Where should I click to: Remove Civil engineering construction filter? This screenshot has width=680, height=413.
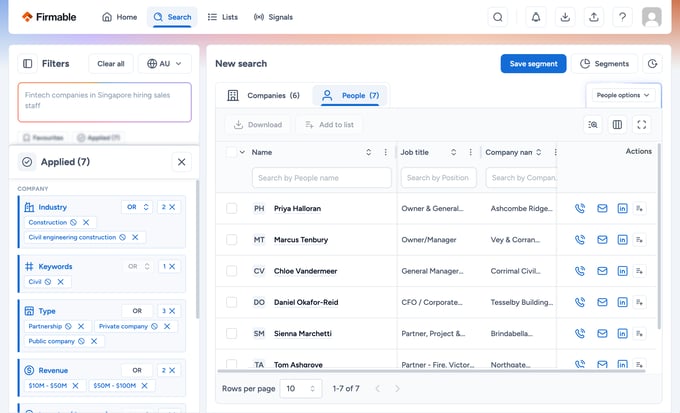click(135, 237)
